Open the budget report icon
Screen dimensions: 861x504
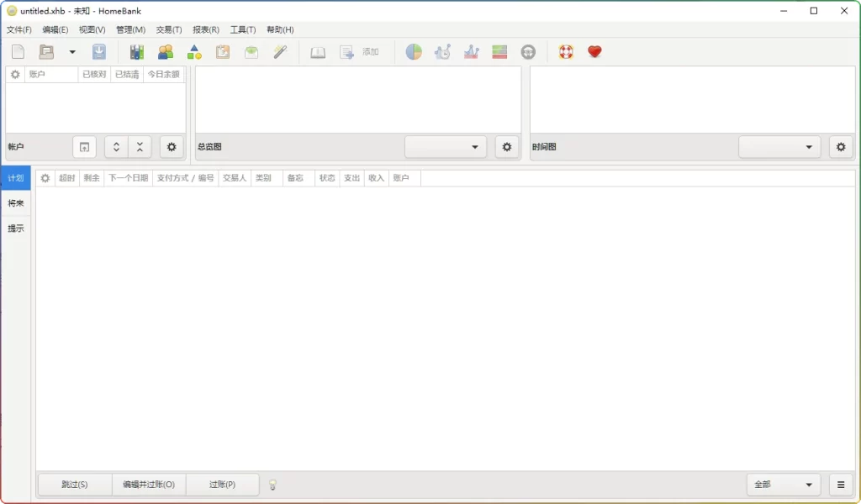tap(499, 51)
